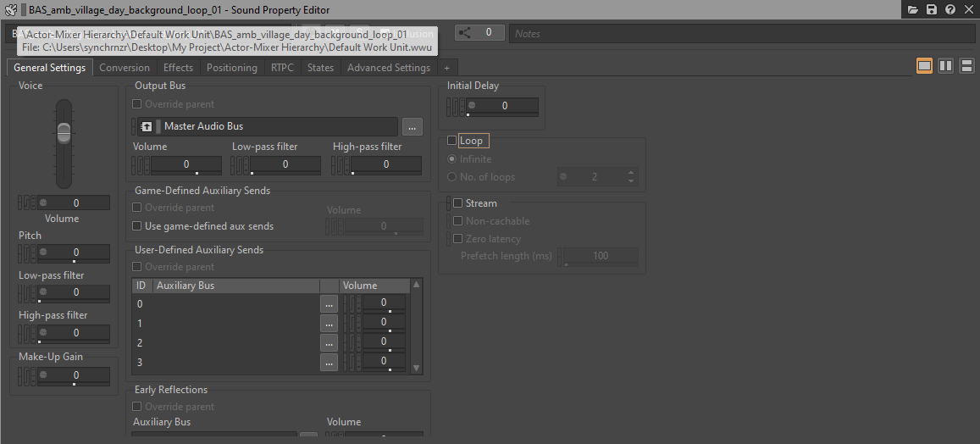This screenshot has width=980, height=444.
Task: Click the Game-Defined Auxiliary Sends Volume field
Action: tap(384, 226)
